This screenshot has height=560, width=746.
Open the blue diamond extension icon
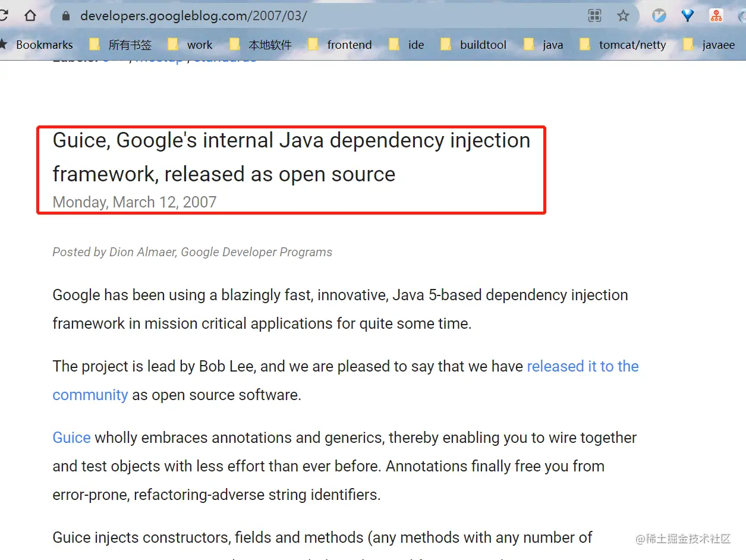coord(688,16)
